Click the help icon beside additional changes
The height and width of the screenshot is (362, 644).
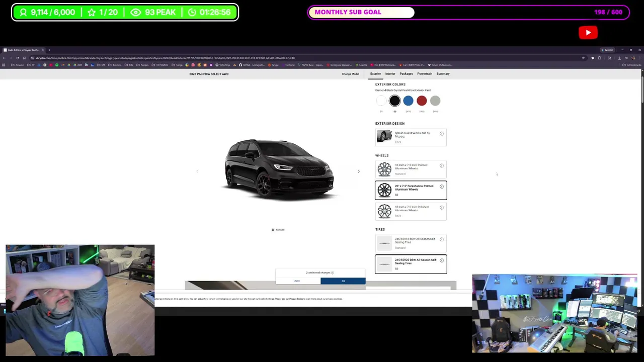(x=333, y=273)
